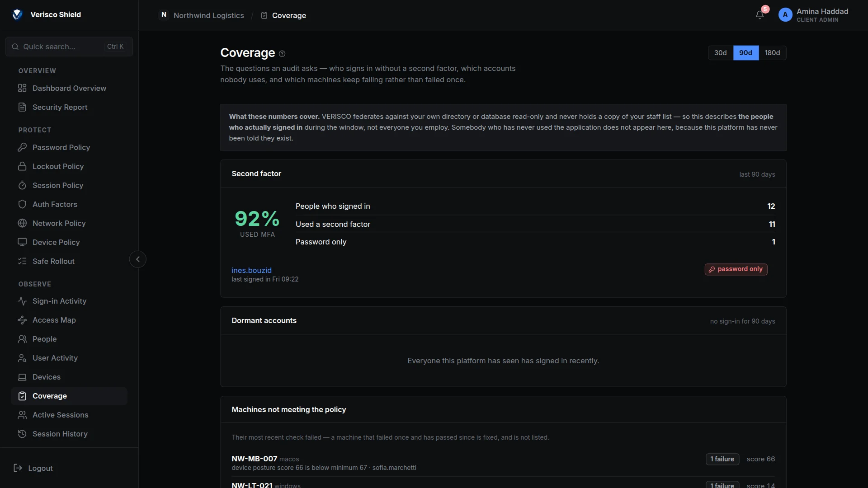Open Session History clock icon
868x488 pixels.
pyautogui.click(x=22, y=434)
